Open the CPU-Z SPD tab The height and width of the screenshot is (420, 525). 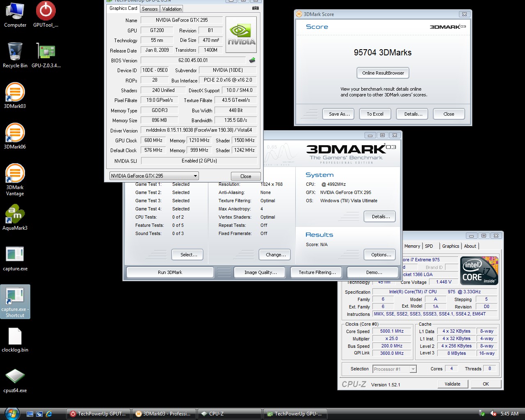tap(429, 246)
